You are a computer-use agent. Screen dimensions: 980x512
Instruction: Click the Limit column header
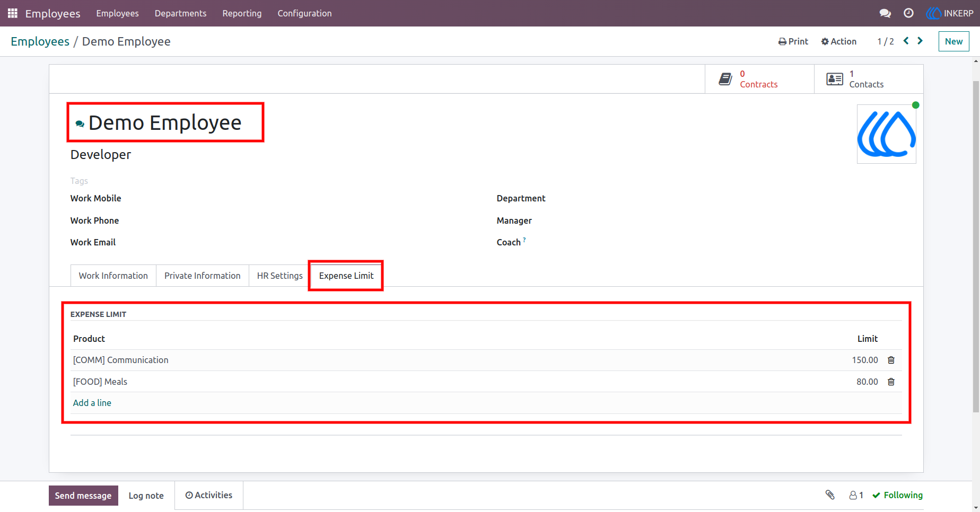click(868, 339)
